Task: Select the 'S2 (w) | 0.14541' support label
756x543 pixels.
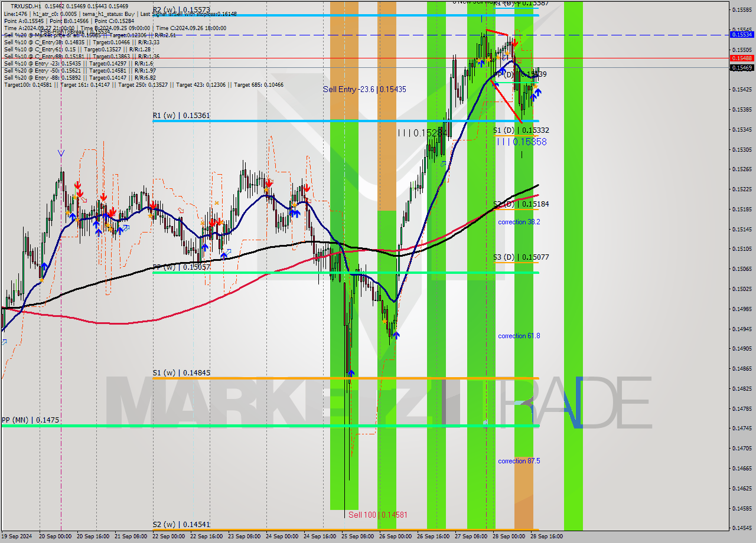Action: coord(181,524)
